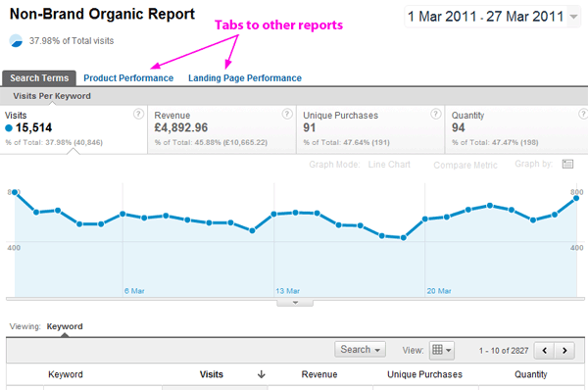Select the Quantity metric box
588x390 pixels.
tap(516, 129)
